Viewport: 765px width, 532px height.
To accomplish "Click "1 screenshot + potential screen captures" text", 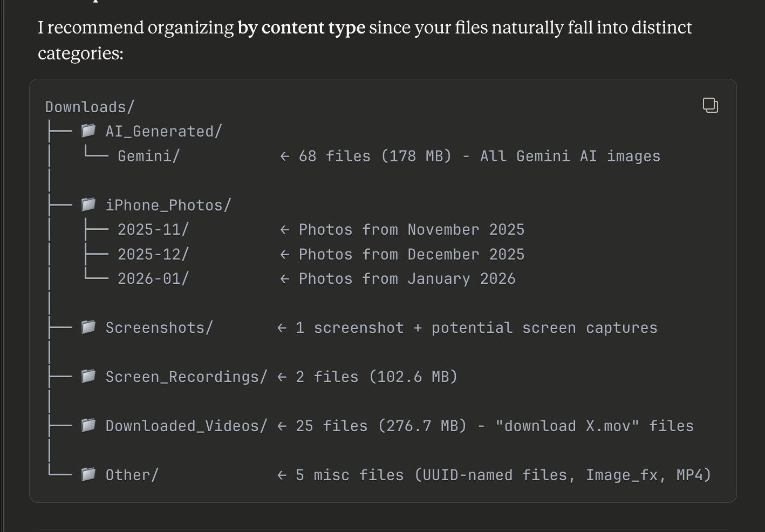I will tap(476, 328).
